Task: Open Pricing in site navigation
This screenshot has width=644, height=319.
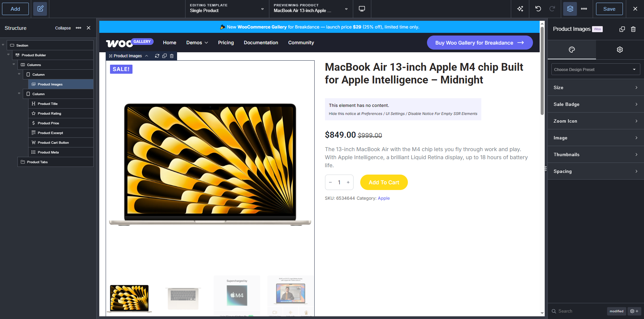Action: pos(226,43)
